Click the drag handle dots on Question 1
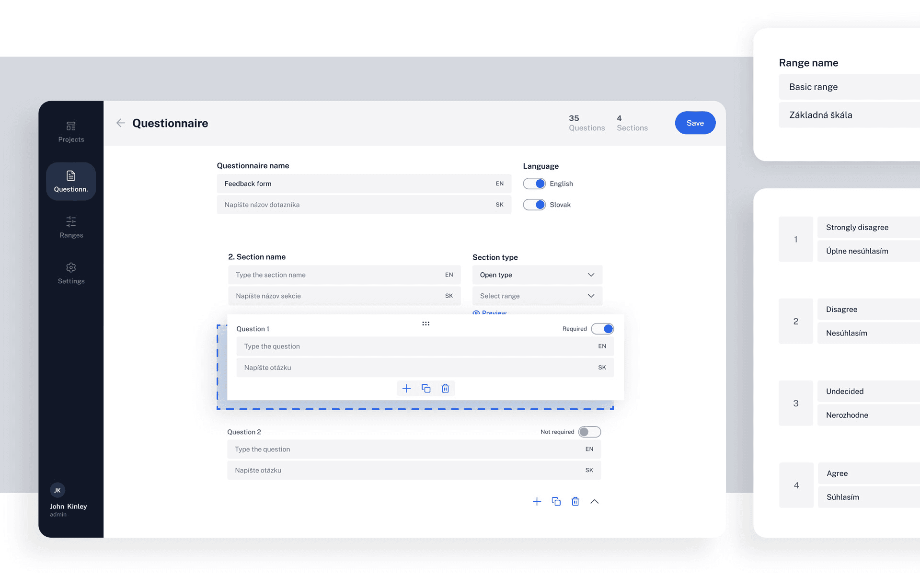This screenshot has height=588, width=920. click(425, 323)
